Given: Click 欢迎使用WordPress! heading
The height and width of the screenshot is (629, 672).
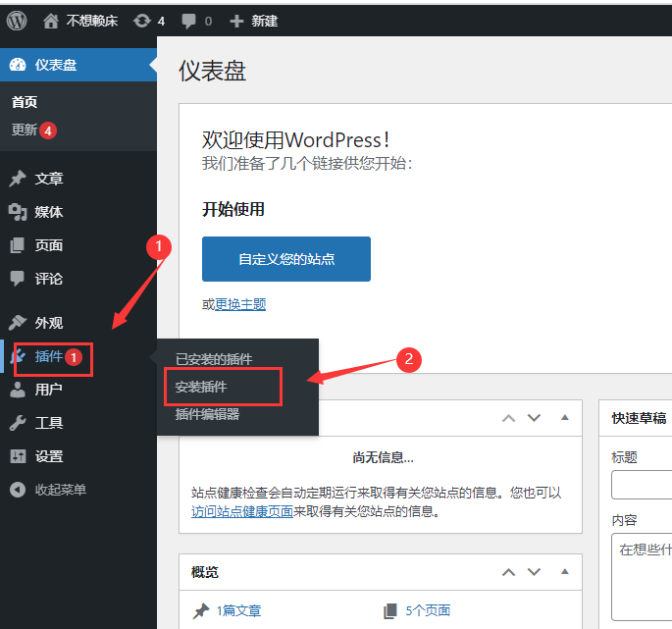Looking at the screenshot, I should [x=295, y=139].
